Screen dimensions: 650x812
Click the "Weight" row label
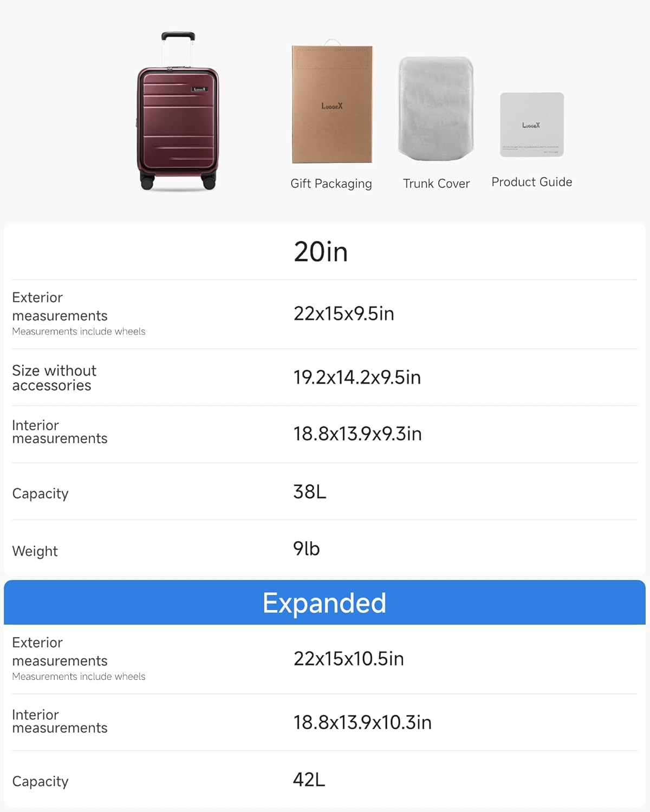click(x=35, y=551)
